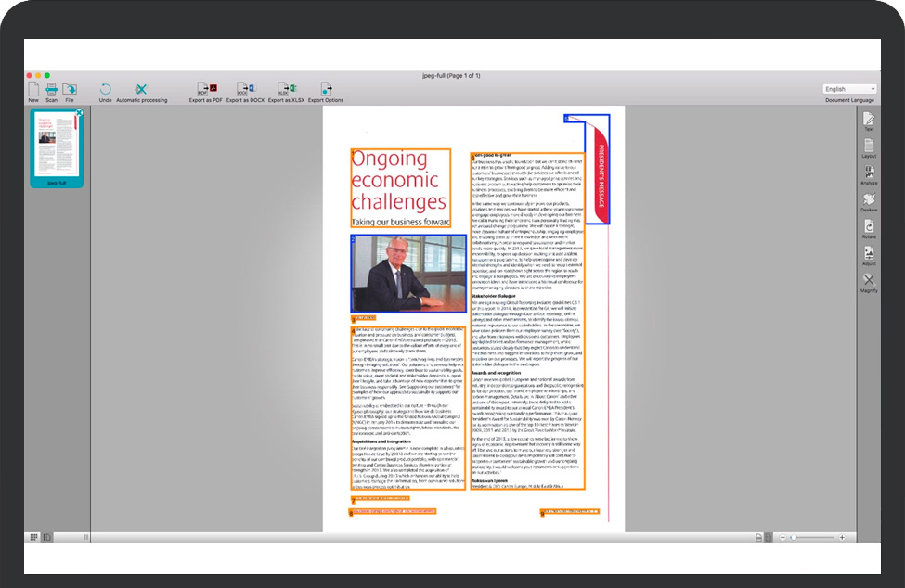Open the Layout tool
Image resolution: width=905 pixels, height=588 pixels.
pyautogui.click(x=869, y=147)
